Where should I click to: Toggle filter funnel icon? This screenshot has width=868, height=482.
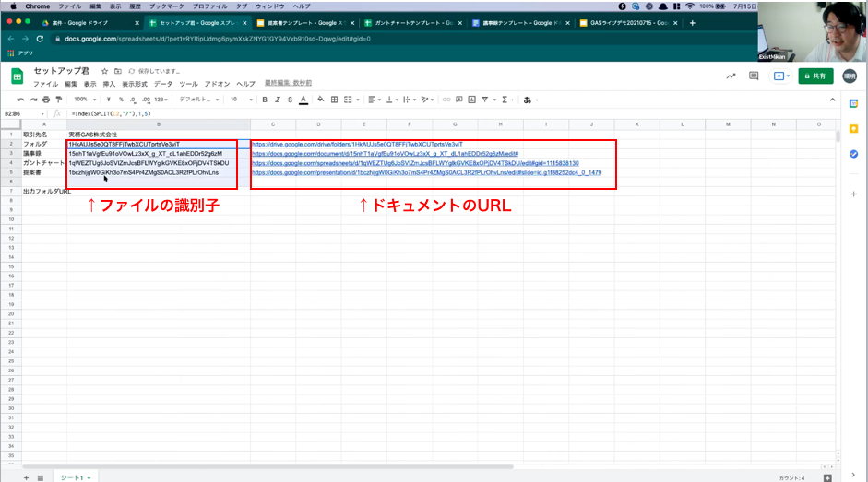(x=485, y=100)
